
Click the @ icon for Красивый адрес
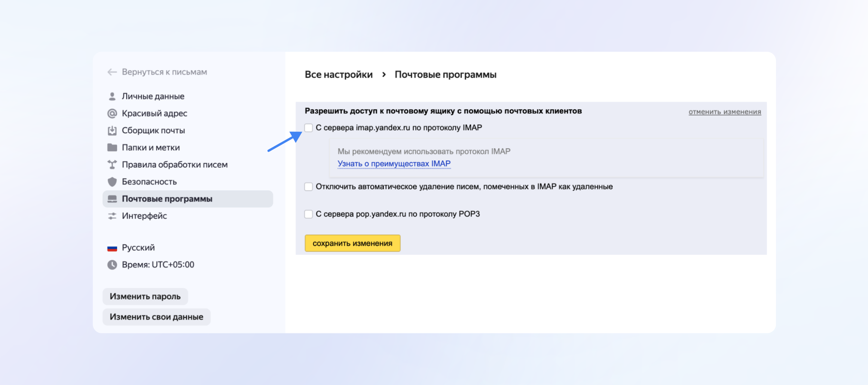tap(112, 113)
